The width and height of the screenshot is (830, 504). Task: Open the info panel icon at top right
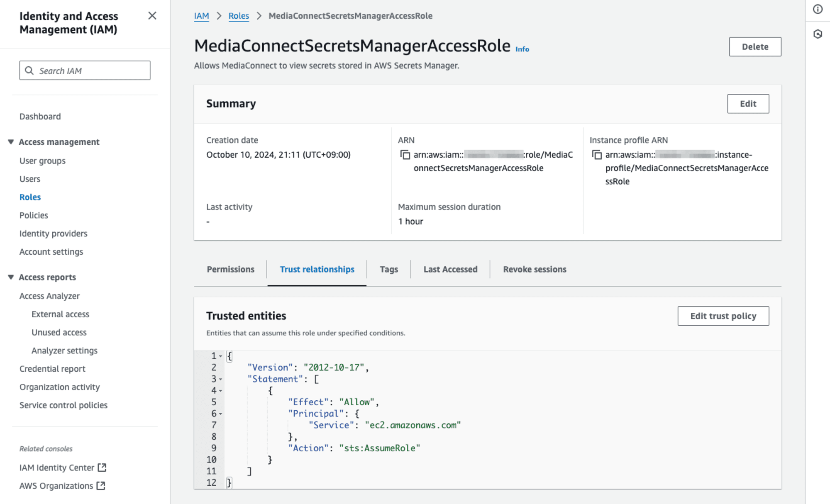click(x=818, y=9)
